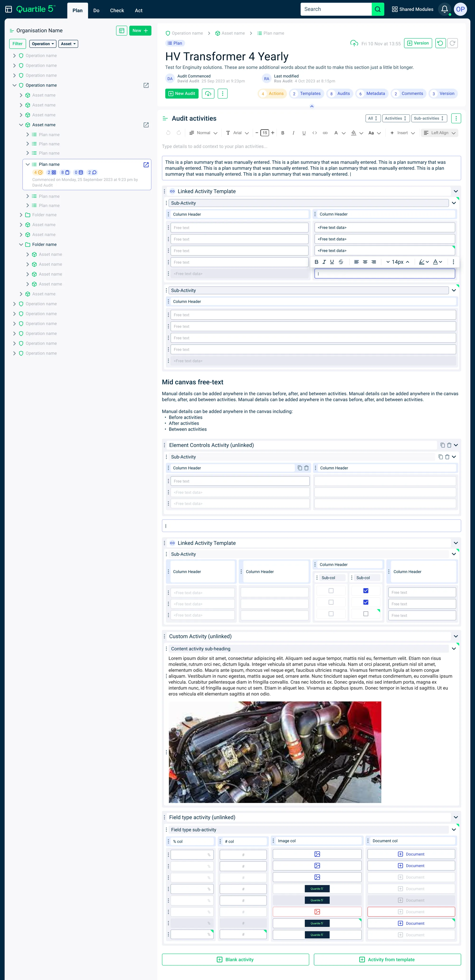
Task: Click the New Audit button
Action: (181, 94)
